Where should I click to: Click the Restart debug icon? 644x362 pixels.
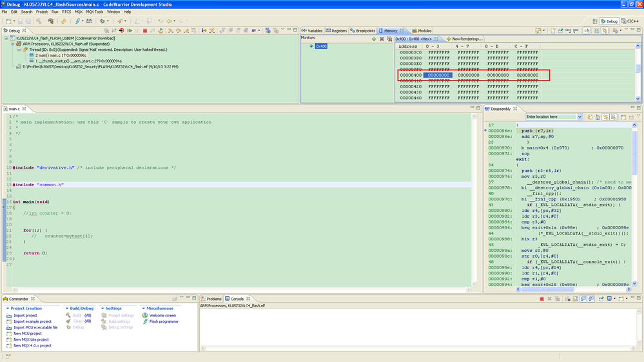click(x=161, y=31)
